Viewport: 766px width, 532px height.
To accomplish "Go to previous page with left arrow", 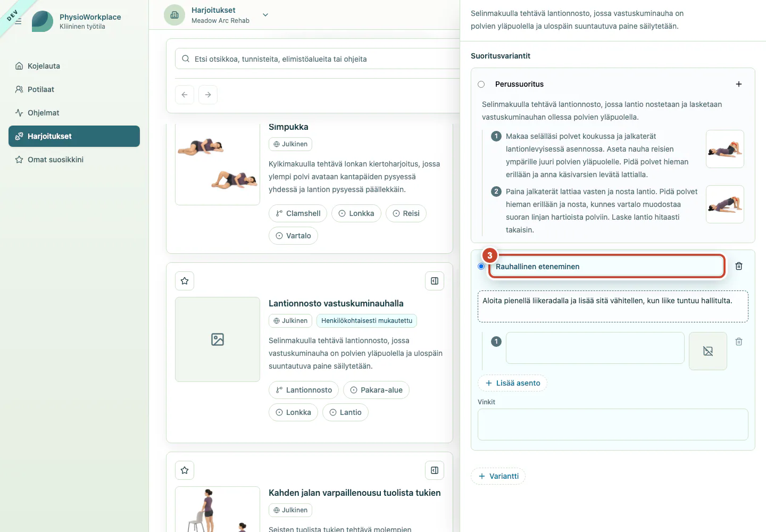I will click(185, 95).
